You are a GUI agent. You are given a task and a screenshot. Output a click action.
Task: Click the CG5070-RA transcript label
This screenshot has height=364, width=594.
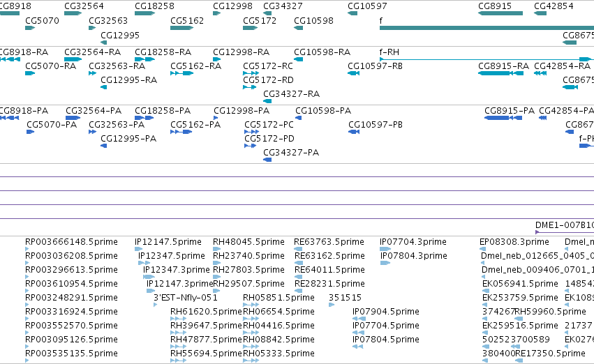51,66
